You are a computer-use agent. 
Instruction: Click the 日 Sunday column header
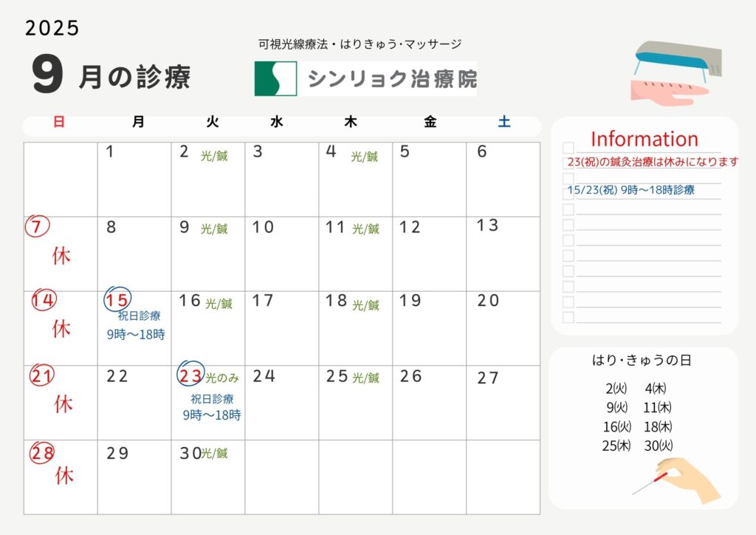pos(59,123)
